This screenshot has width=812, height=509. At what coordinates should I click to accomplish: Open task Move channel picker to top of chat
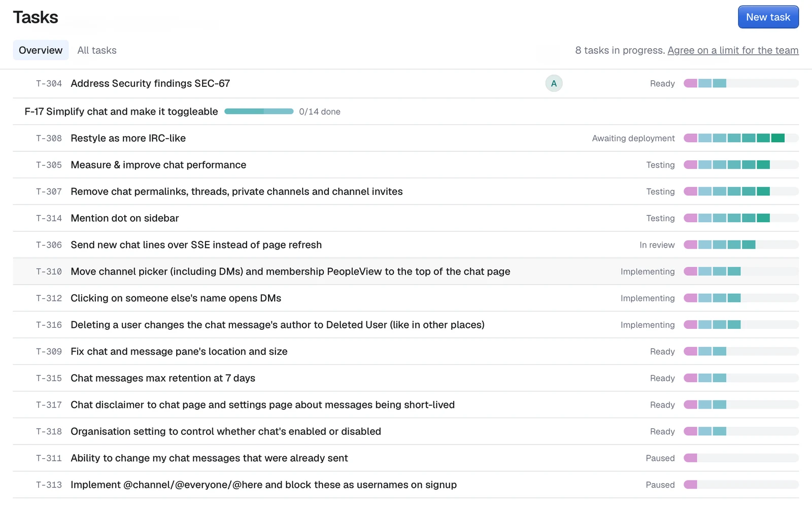[x=290, y=272]
